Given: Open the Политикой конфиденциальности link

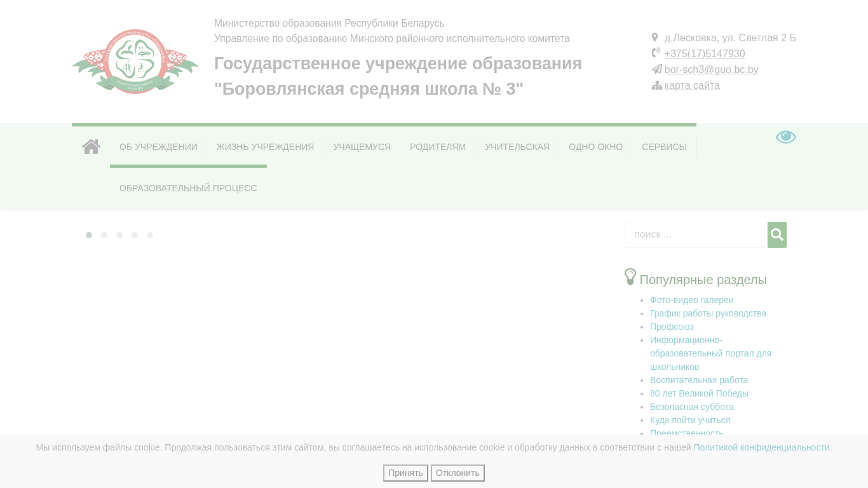Looking at the screenshot, I should coord(761,447).
